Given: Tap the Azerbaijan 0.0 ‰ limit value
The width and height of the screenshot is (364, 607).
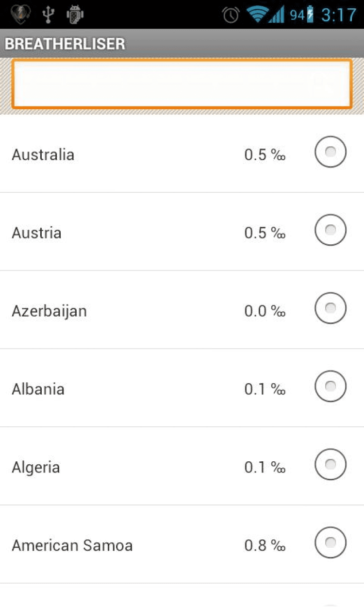Looking at the screenshot, I should click(265, 311).
